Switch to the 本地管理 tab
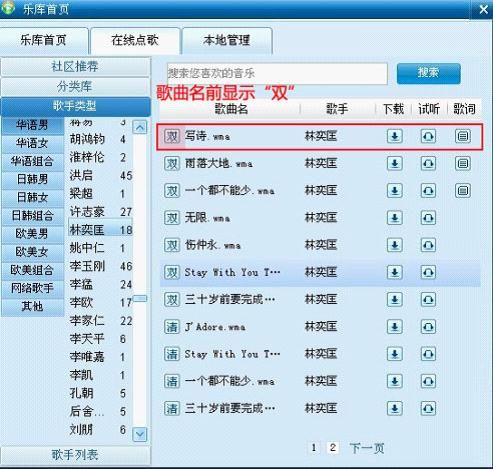493x469 pixels. tap(227, 40)
